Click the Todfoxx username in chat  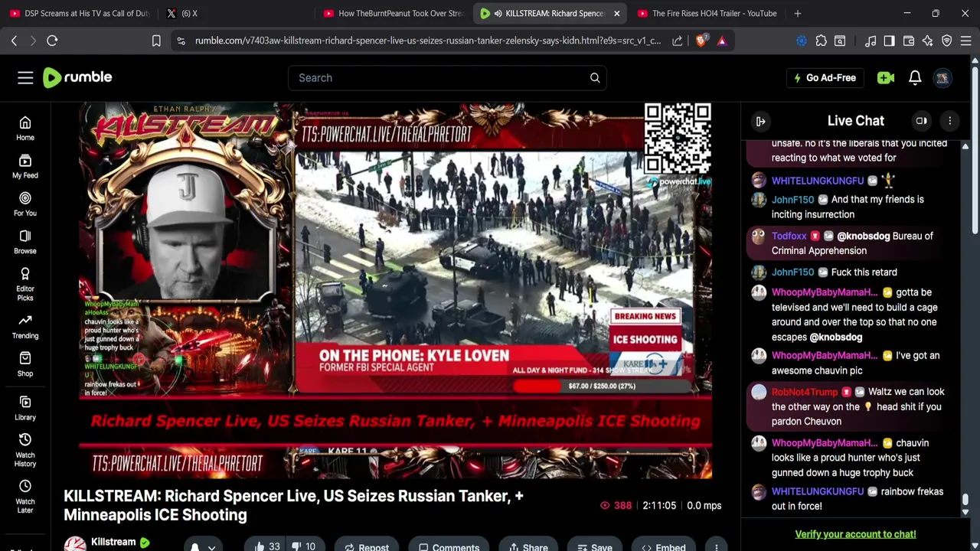pos(789,236)
